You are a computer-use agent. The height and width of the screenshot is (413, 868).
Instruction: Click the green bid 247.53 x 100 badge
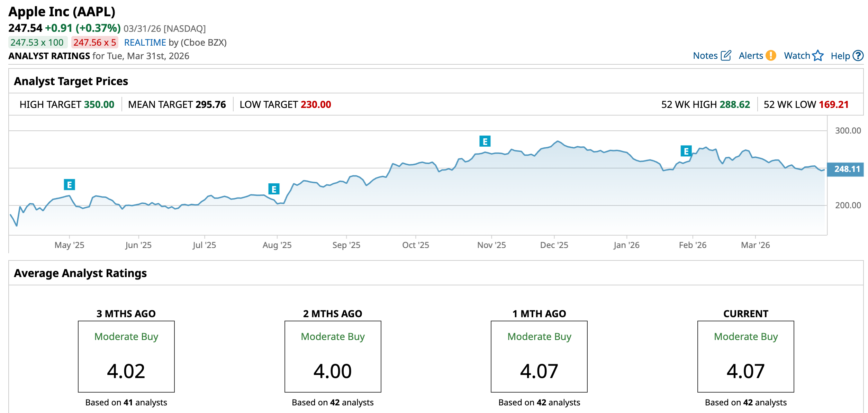tap(37, 43)
